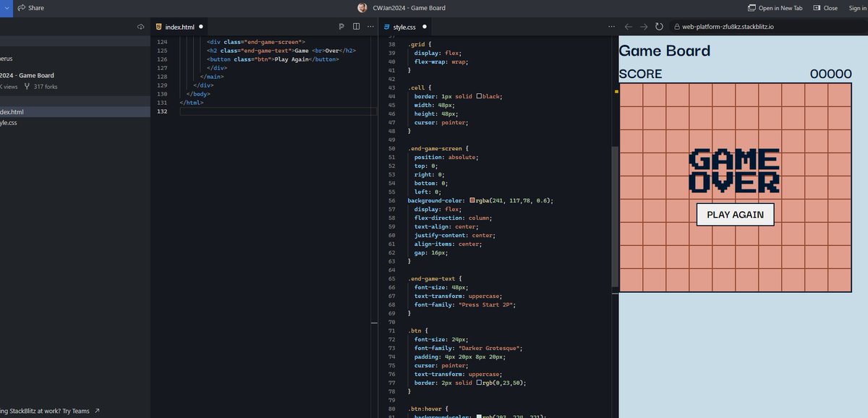
Task: Click unsaved dot on index.html tab
Action: pyautogui.click(x=201, y=27)
